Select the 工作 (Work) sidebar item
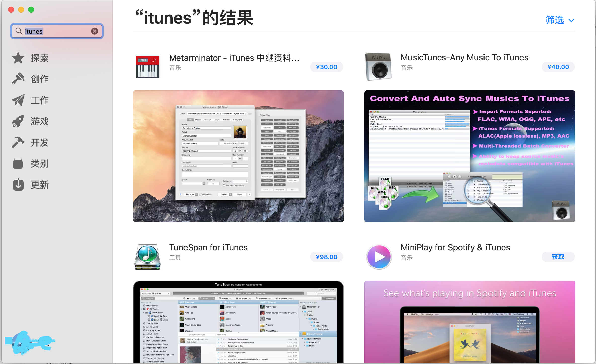The width and height of the screenshot is (596, 364). [39, 100]
